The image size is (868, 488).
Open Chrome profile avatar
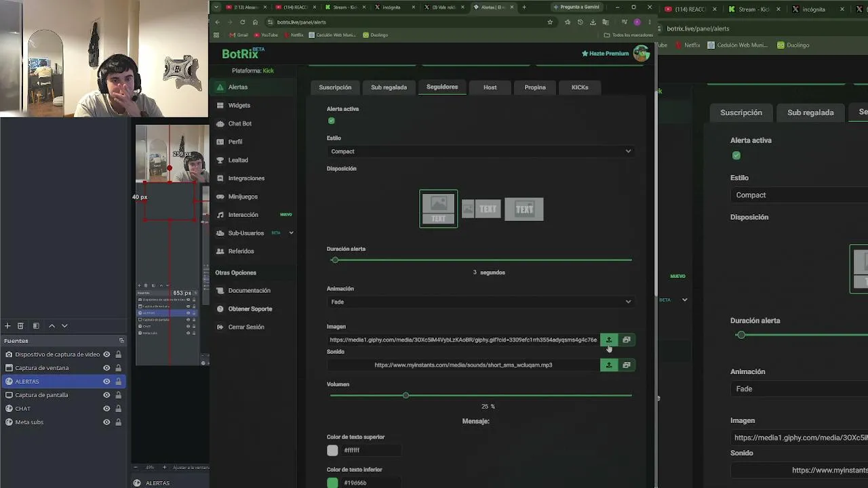coord(637,22)
